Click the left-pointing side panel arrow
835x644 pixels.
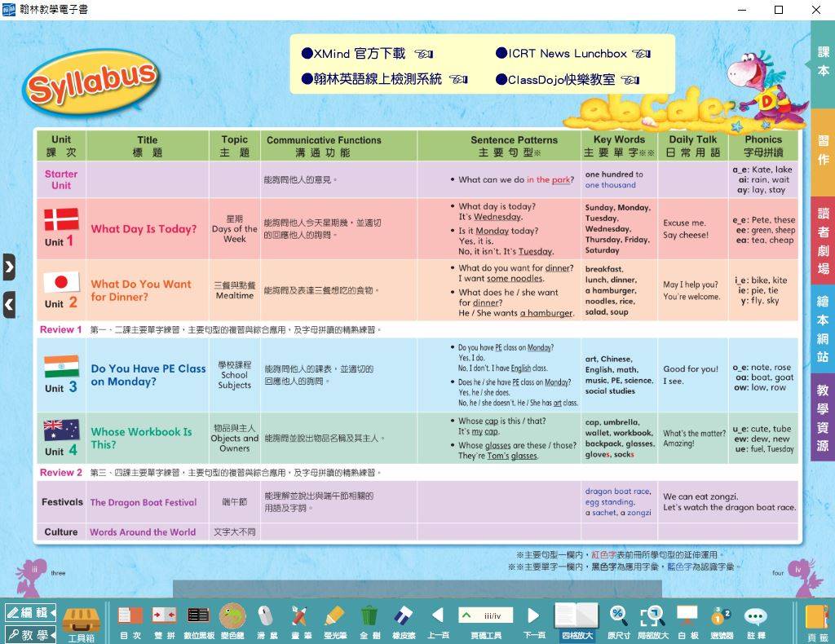point(9,304)
